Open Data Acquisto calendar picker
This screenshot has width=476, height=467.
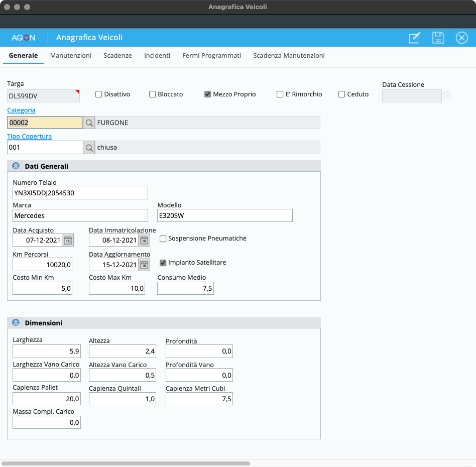[x=68, y=240]
